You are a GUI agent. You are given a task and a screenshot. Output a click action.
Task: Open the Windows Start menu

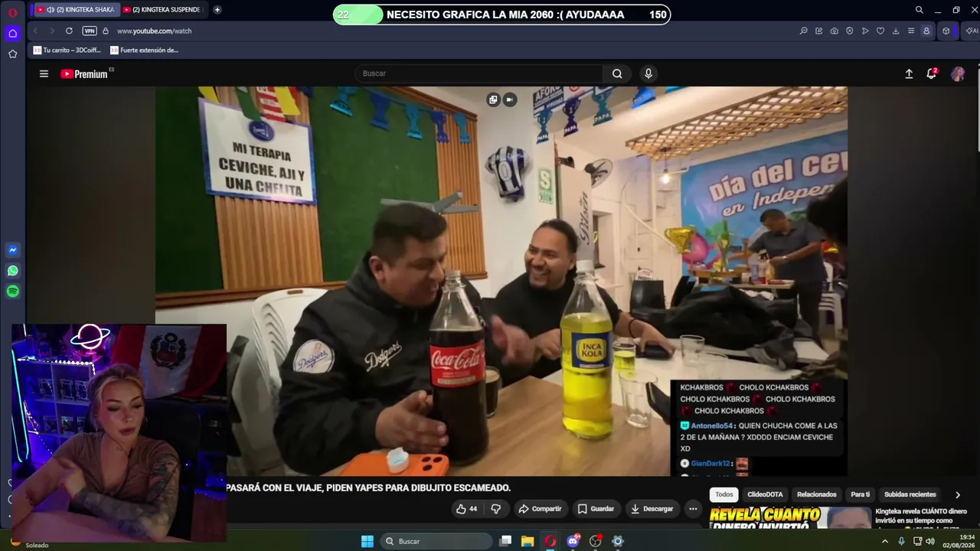click(367, 541)
